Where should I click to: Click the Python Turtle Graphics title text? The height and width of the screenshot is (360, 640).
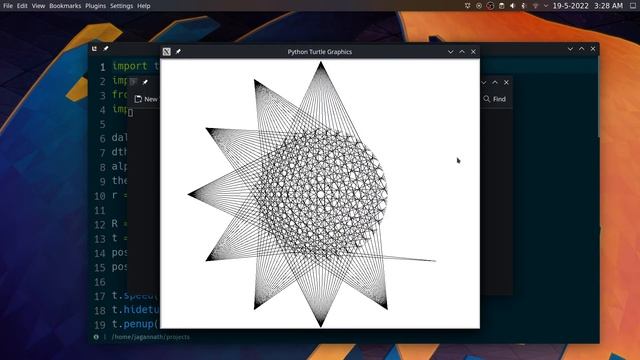[320, 52]
